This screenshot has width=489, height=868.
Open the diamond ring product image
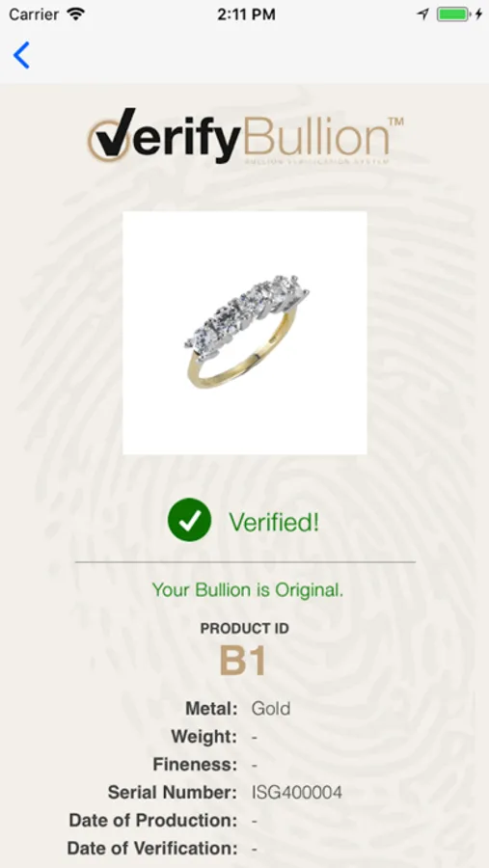(x=245, y=333)
